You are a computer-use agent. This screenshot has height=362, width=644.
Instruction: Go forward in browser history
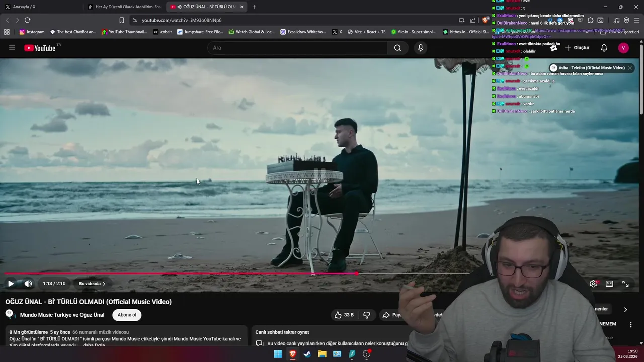[x=17, y=20]
